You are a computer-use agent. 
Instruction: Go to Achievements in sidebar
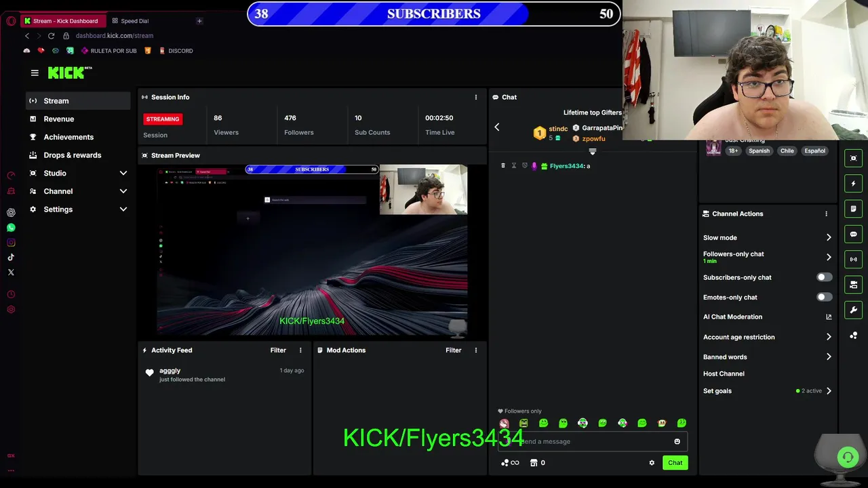78,138
